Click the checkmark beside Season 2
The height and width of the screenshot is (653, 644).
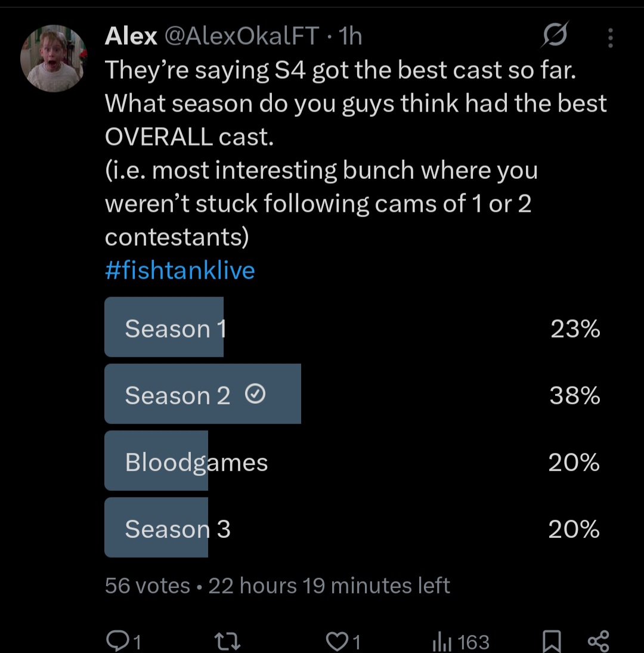click(x=255, y=394)
